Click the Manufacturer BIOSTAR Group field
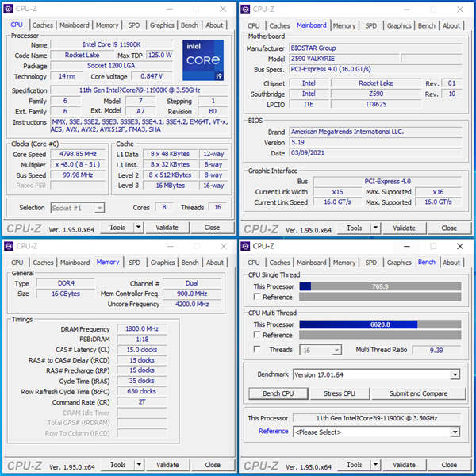Image resolution: width=476 pixels, height=476 pixels. pyautogui.click(x=375, y=48)
